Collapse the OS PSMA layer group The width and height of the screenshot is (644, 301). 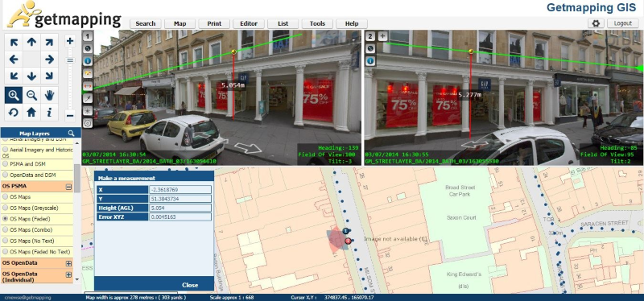click(68, 187)
